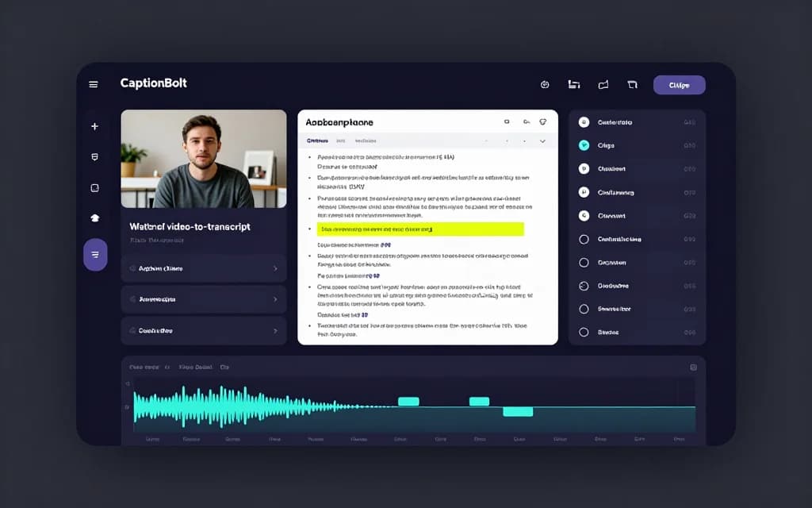Viewport: 812px width, 508px height.
Task: Select the second short tab in transcript panel
Action: click(x=340, y=141)
